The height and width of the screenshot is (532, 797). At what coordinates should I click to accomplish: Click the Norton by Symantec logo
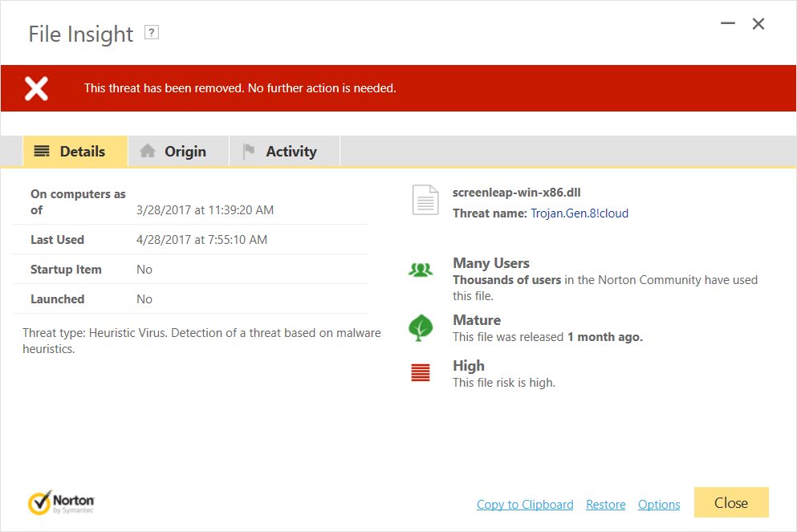pos(61,502)
